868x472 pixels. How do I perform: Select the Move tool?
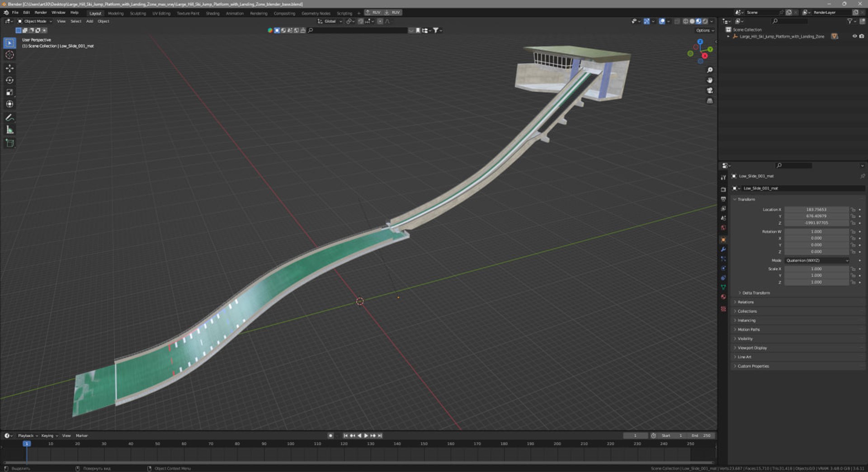9,68
